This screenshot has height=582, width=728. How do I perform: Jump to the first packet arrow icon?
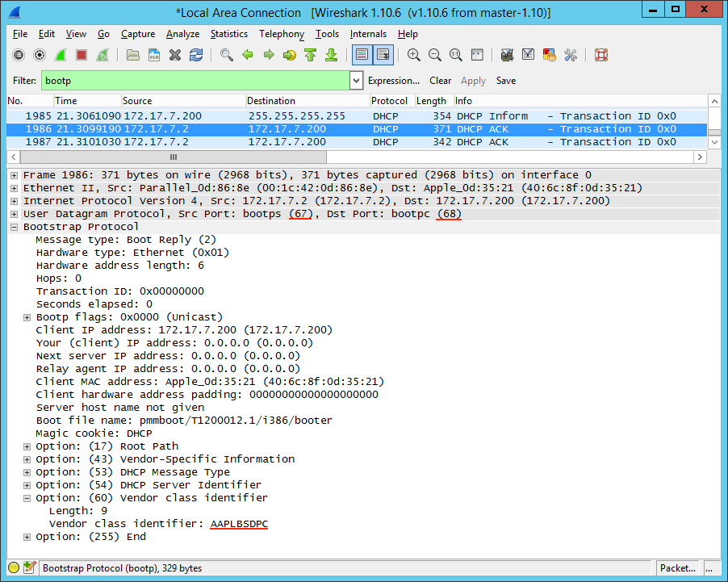[x=310, y=55]
